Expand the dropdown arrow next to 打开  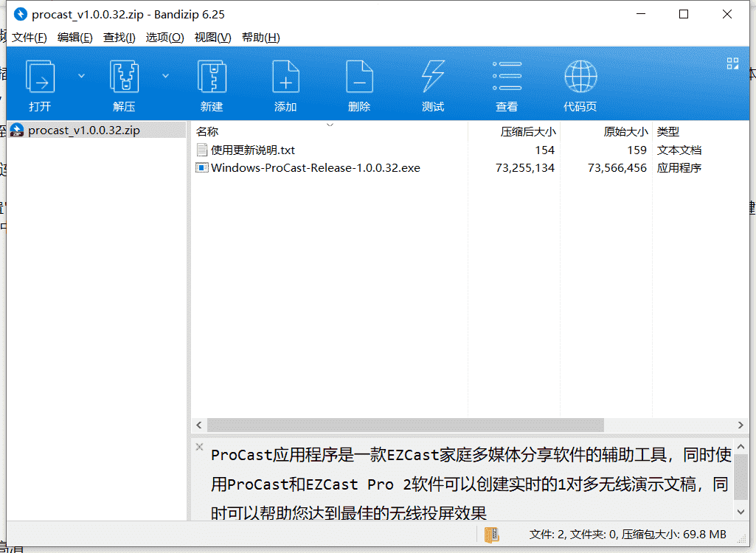pos(81,76)
